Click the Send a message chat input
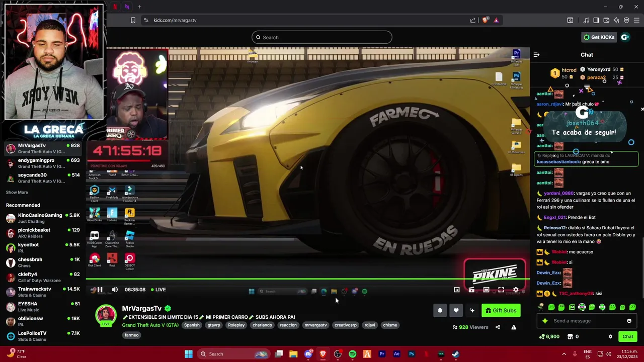The height and width of the screenshot is (362, 644). click(x=586, y=321)
